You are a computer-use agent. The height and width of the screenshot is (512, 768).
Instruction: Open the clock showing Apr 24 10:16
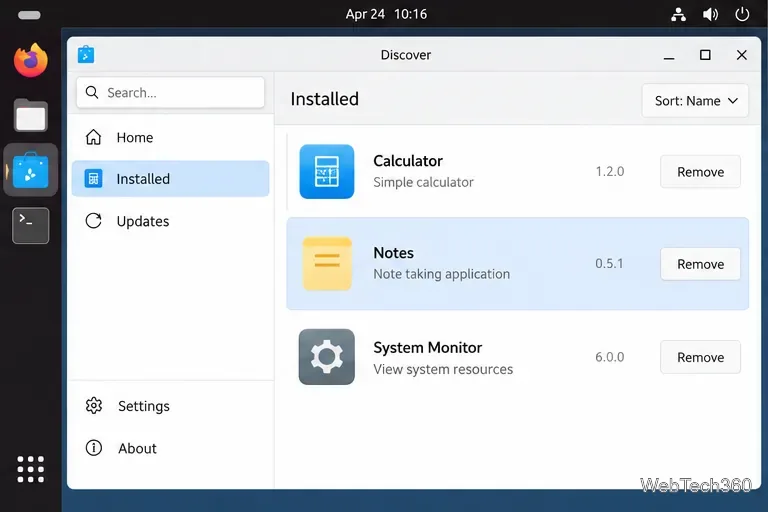386,14
